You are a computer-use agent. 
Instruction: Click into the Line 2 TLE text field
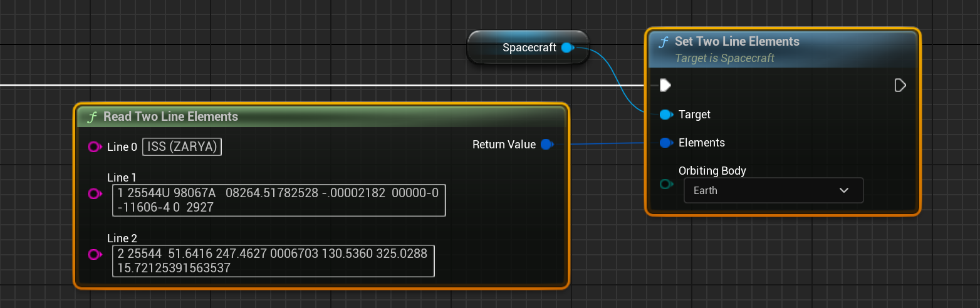pos(273,260)
